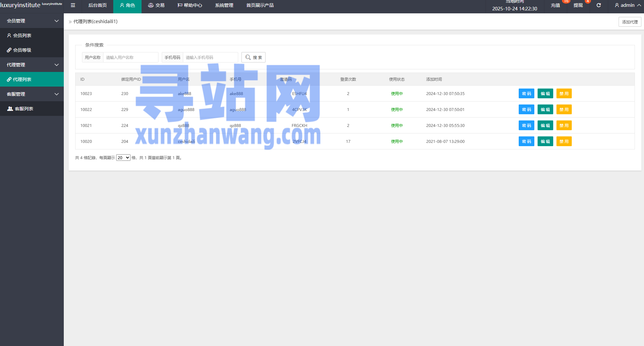Image resolution: width=644 pixels, height=346 pixels.
Task: Click the sidebar collapse hamburger icon
Action: [73, 5]
